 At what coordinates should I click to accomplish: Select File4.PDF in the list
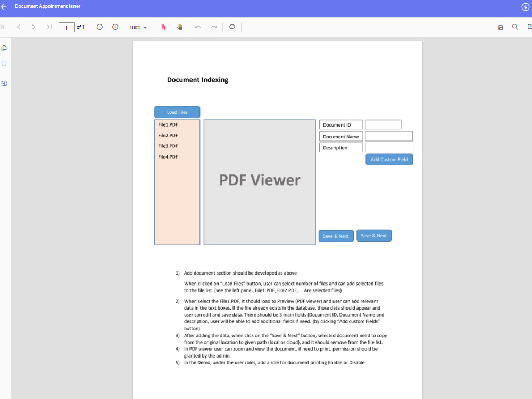[x=168, y=157]
